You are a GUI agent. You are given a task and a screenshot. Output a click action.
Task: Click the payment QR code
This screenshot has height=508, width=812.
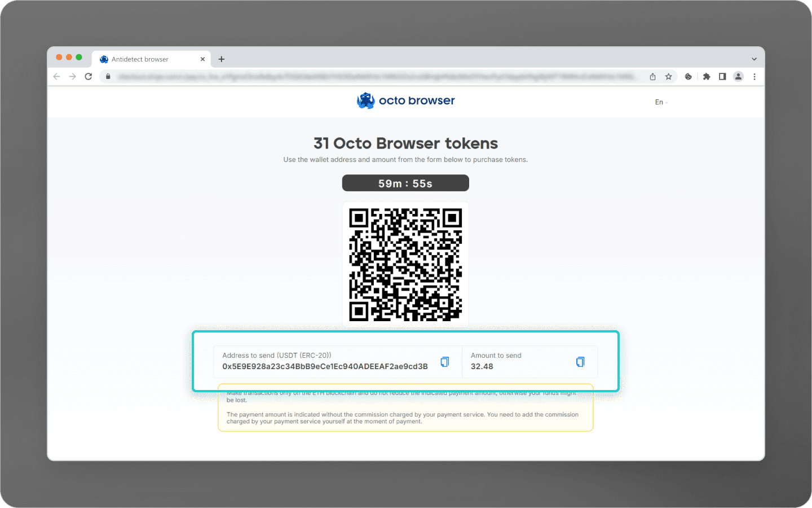405,265
